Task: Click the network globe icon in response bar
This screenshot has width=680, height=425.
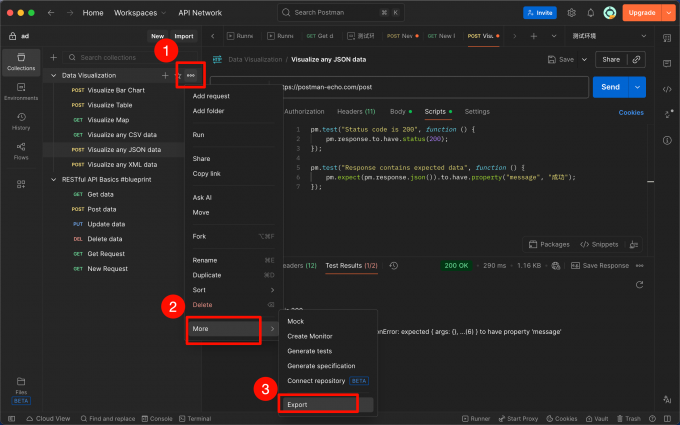Action: pyautogui.click(x=556, y=265)
